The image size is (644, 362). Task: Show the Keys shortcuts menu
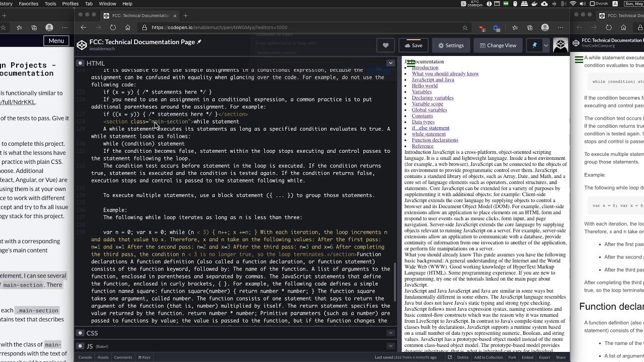pos(144,357)
